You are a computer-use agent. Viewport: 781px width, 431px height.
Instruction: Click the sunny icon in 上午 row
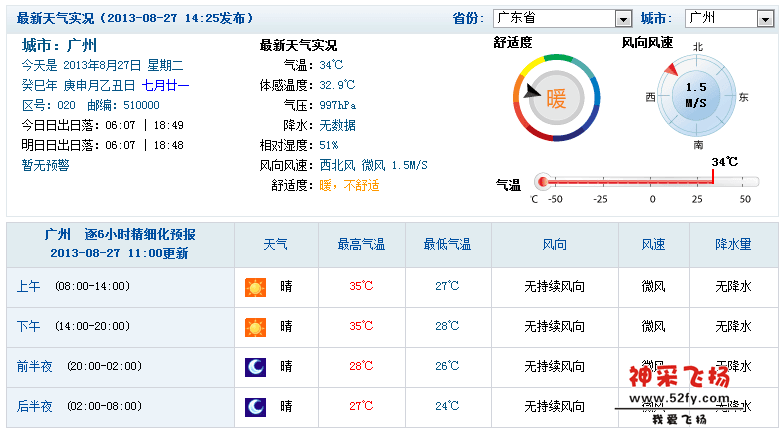(x=255, y=287)
